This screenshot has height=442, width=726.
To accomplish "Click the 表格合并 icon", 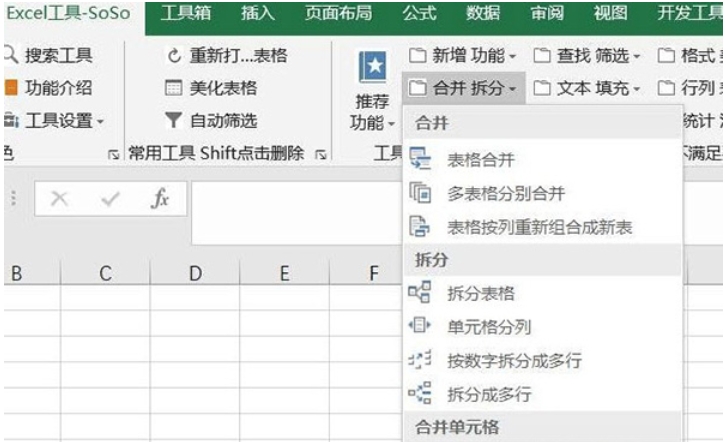I will pos(420,159).
